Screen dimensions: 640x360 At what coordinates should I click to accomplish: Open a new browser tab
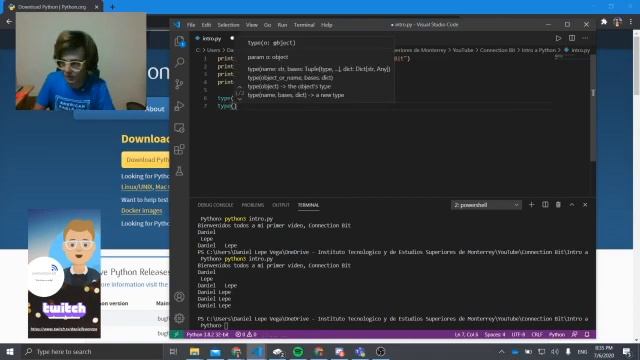click(x=112, y=7)
